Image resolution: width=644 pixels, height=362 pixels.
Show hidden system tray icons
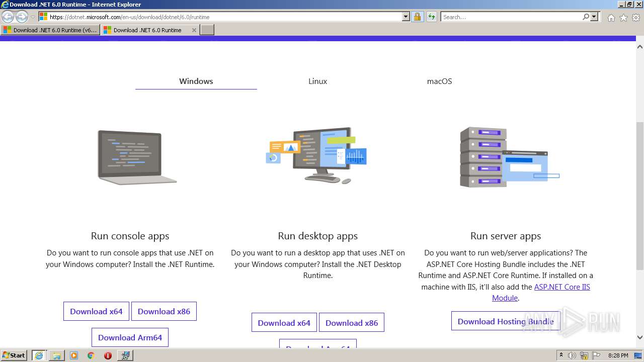point(561,355)
